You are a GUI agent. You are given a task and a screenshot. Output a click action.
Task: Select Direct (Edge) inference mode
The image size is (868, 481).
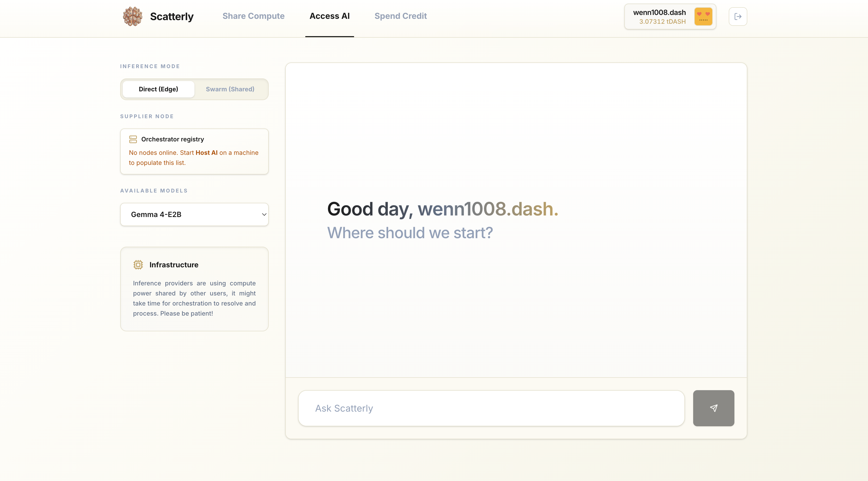click(x=158, y=89)
